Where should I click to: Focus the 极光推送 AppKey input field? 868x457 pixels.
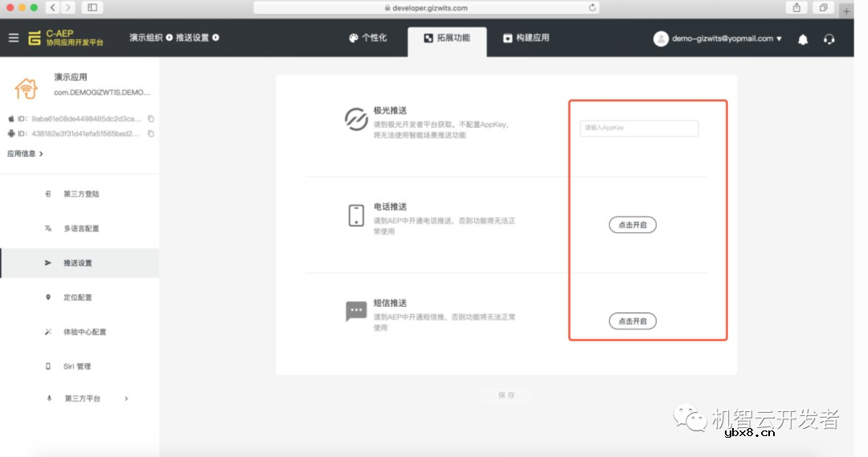click(x=639, y=128)
